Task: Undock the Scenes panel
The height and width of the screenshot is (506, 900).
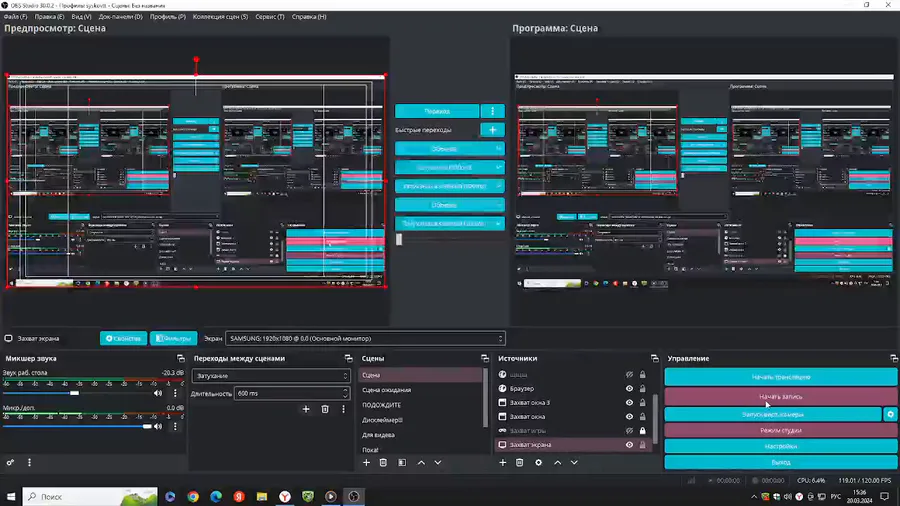Action: (x=485, y=359)
